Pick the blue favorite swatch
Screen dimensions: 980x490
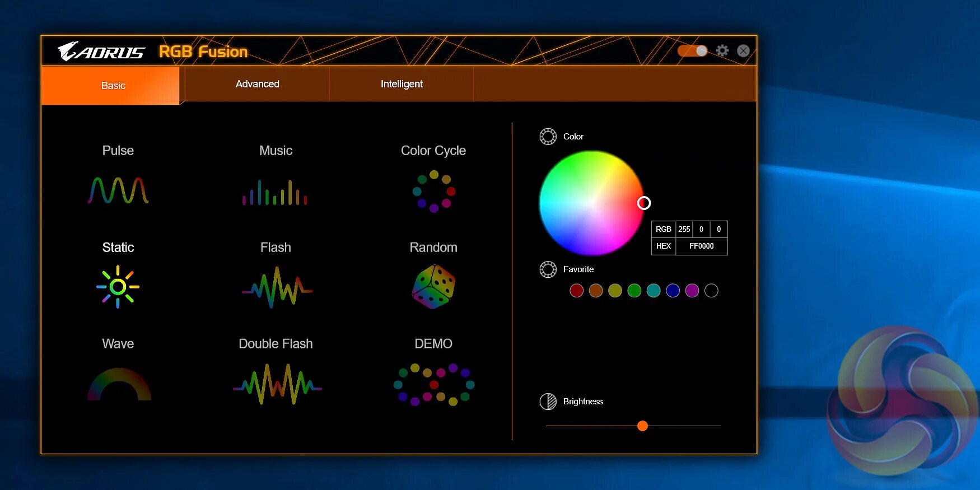(673, 291)
